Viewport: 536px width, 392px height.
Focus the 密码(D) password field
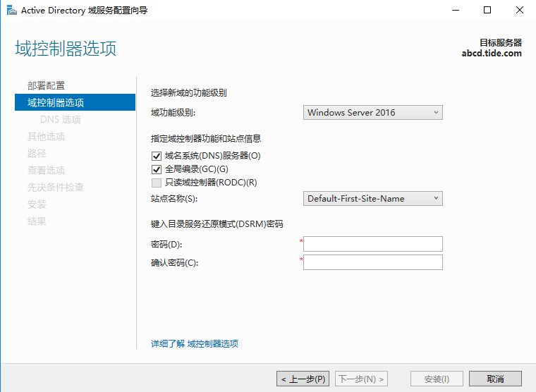373,244
